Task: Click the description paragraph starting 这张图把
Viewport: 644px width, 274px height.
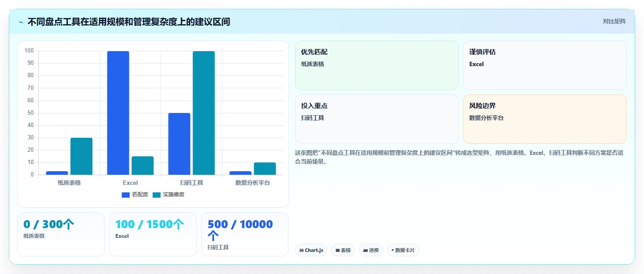Action: [x=459, y=157]
